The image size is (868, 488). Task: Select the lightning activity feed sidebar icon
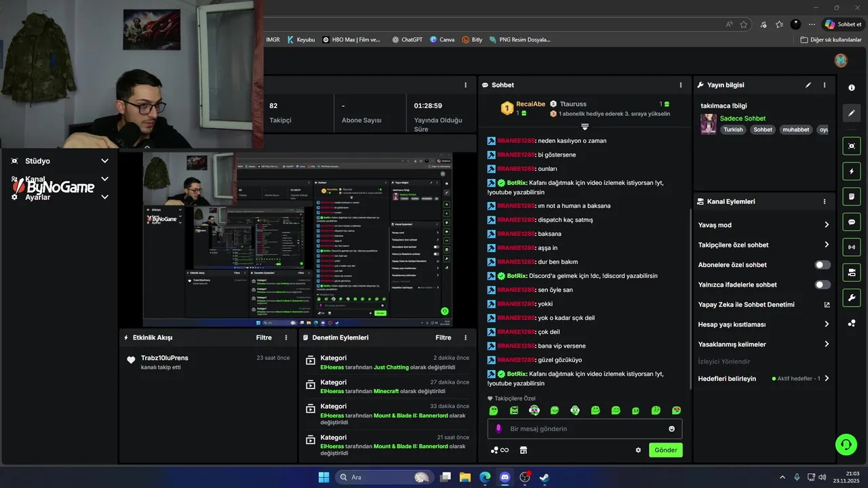point(852,171)
